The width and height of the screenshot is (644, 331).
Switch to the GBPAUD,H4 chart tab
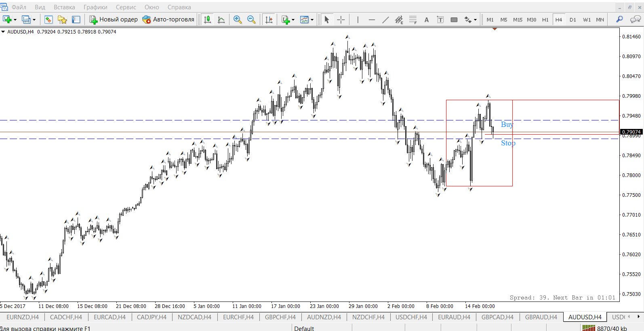541,317
